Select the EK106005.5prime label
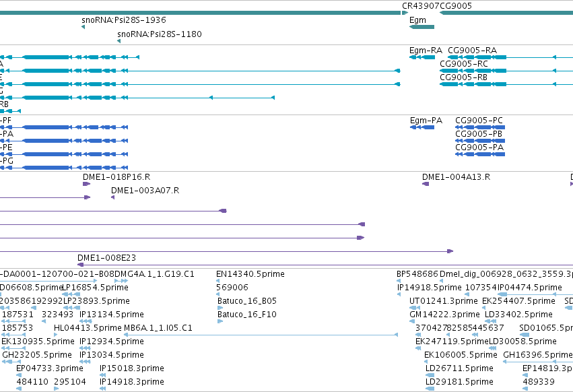 [461, 355]
